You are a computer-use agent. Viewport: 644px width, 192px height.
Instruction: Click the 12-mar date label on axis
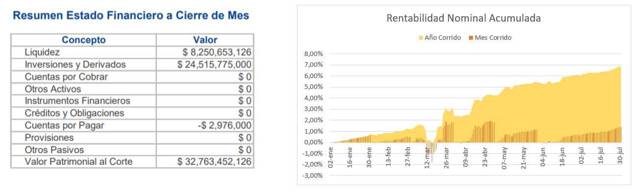pos(427,159)
